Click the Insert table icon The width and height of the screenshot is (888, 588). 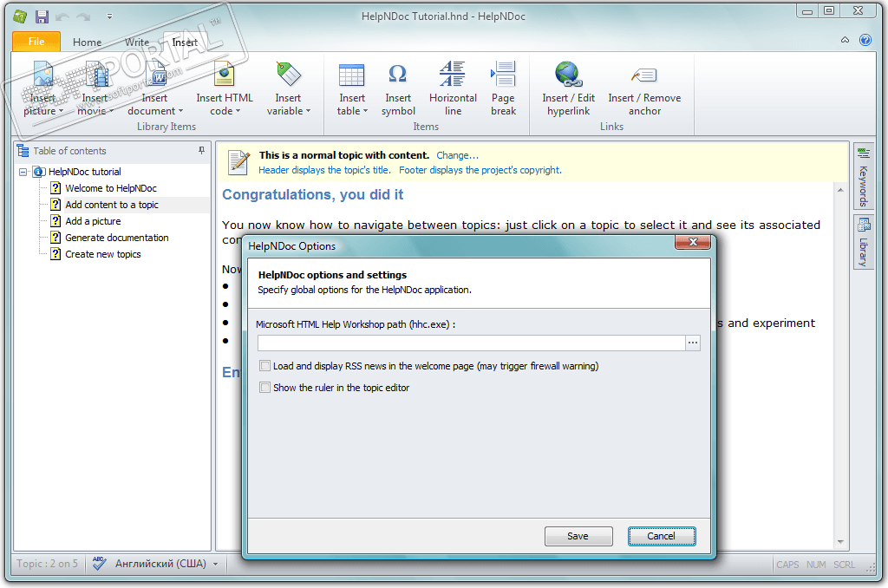(x=352, y=75)
